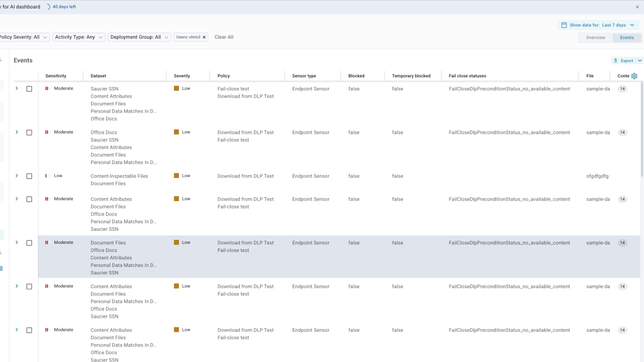The image size is (644, 362).
Task: Click the orange Low severity swatch in the first row
Action: pyautogui.click(x=177, y=88)
